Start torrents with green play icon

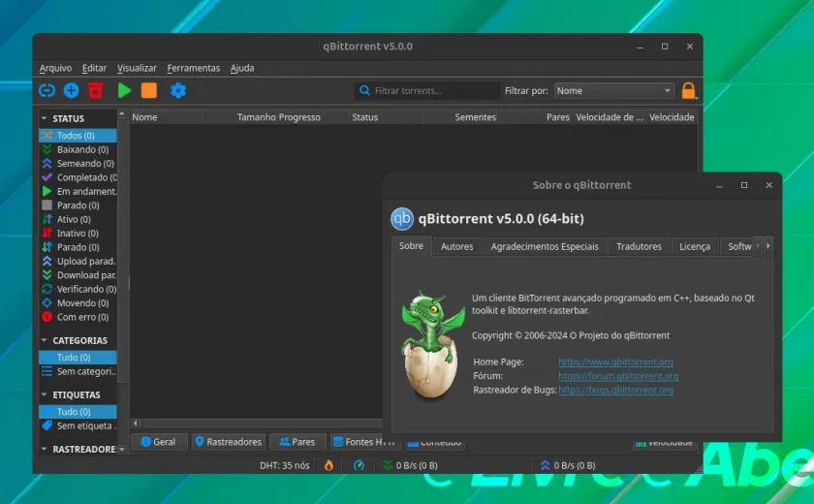coord(124,90)
